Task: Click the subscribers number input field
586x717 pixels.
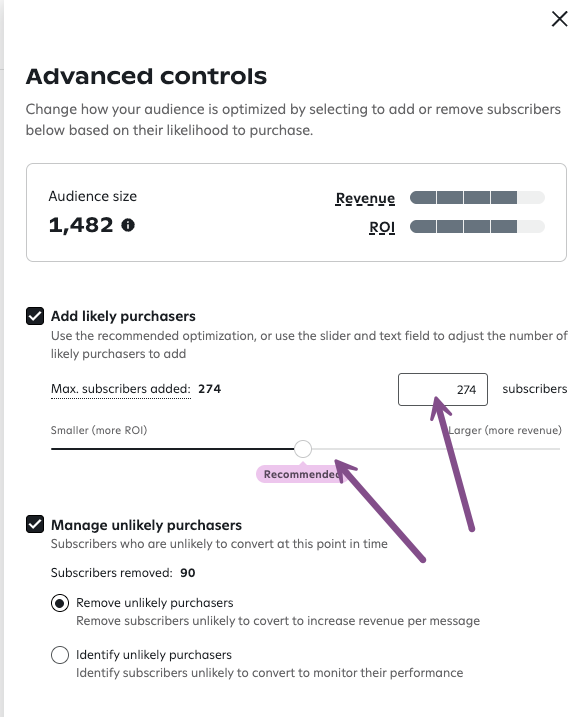Action: tap(442, 390)
